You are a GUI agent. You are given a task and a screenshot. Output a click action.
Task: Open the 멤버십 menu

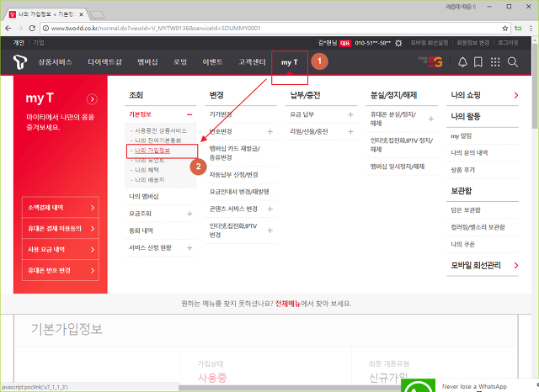pyautogui.click(x=148, y=62)
